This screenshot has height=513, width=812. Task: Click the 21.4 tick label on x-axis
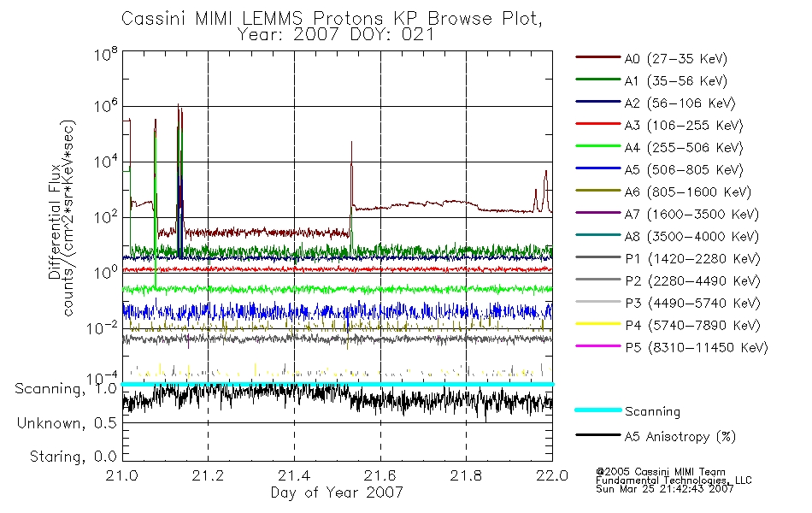pyautogui.click(x=294, y=475)
